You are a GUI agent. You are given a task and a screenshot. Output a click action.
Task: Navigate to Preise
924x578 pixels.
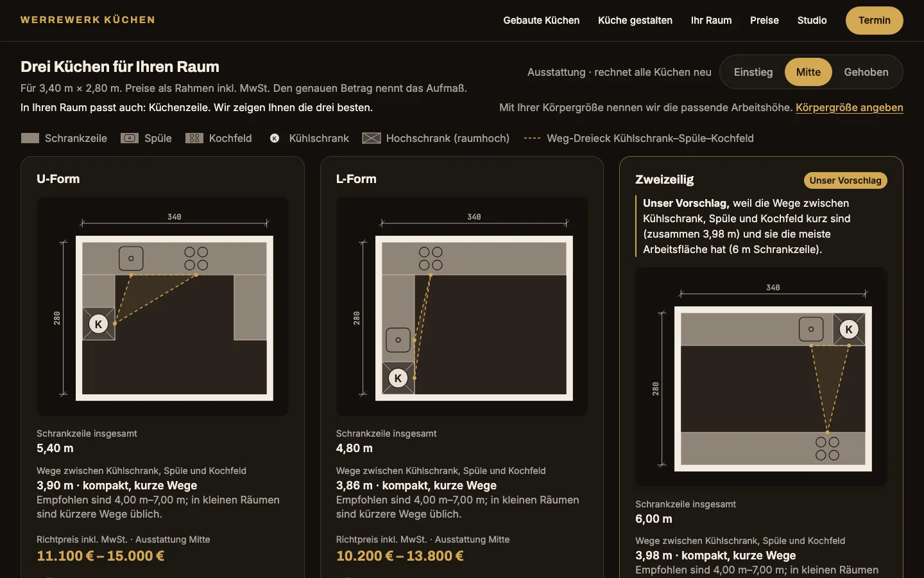[x=764, y=21]
